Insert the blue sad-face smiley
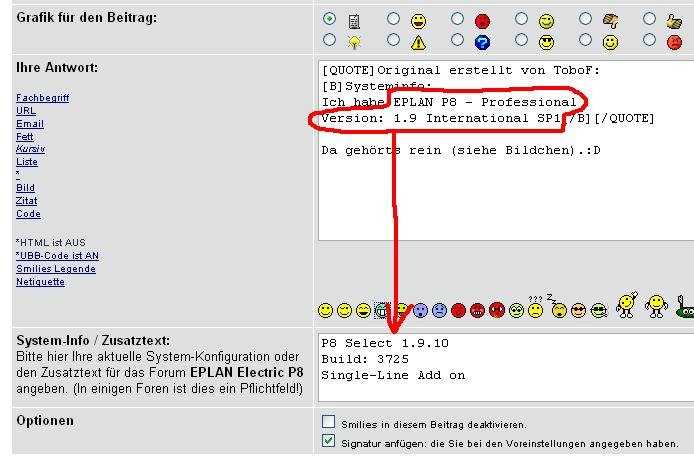Viewport: 694px width, 472px height. pyautogui.click(x=440, y=310)
